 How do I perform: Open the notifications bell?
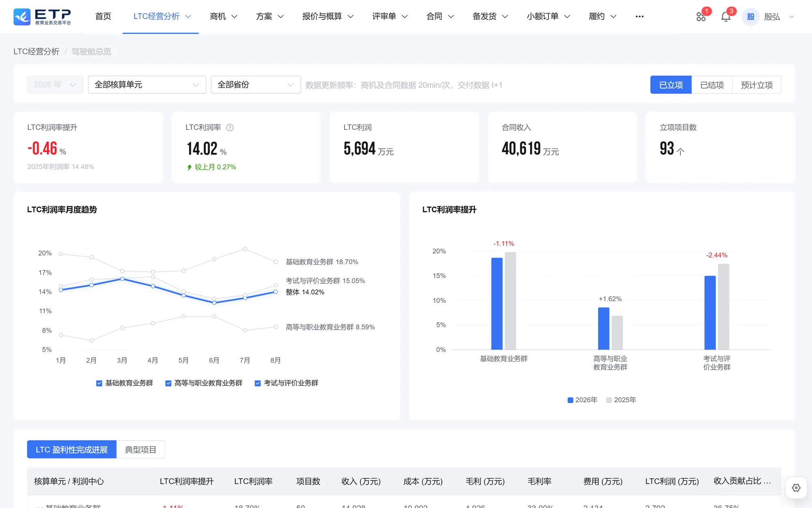point(726,17)
